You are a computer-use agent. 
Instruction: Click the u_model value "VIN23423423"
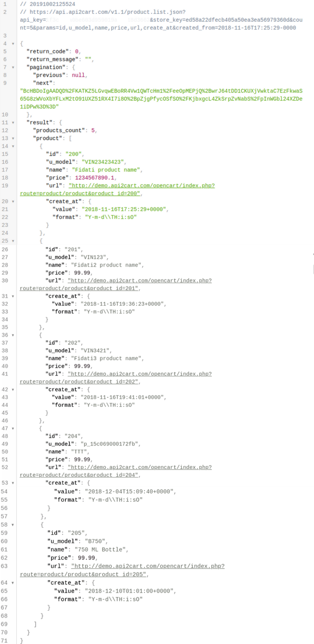pos(103,162)
